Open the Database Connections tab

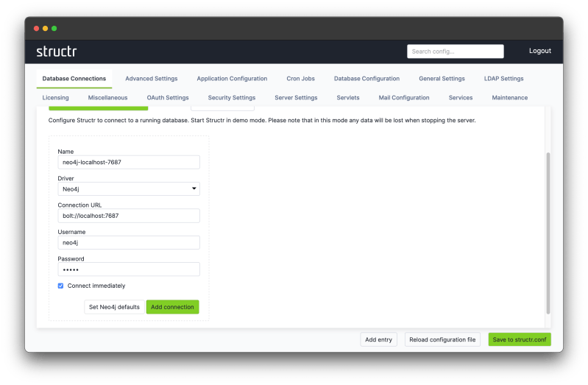[74, 79]
